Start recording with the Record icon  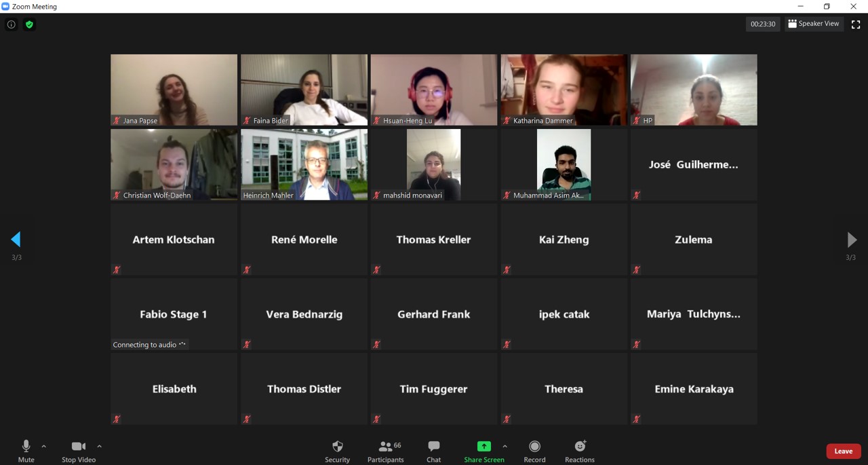click(x=534, y=447)
